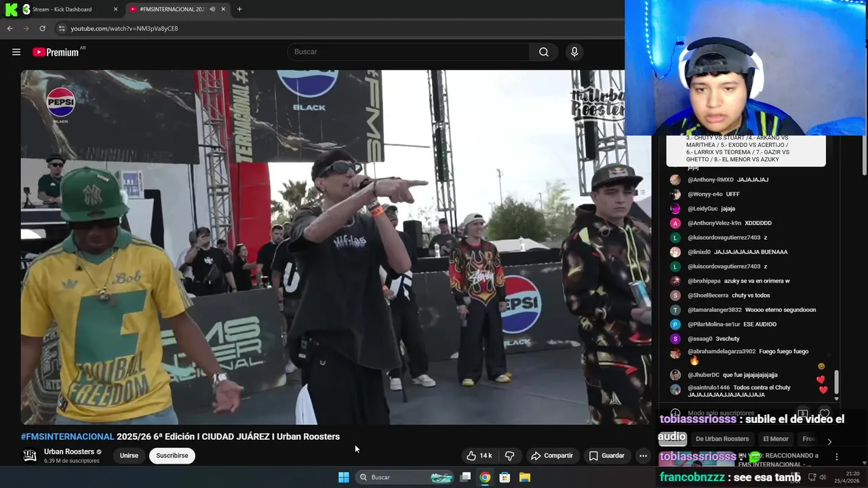Mute tab via speaker icon on YouTube tab
The width and height of the screenshot is (868, 488).
(x=212, y=9)
